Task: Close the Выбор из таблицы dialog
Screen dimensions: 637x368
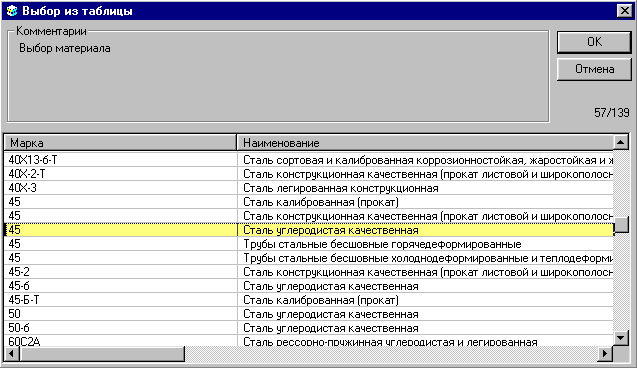Action: (x=624, y=11)
